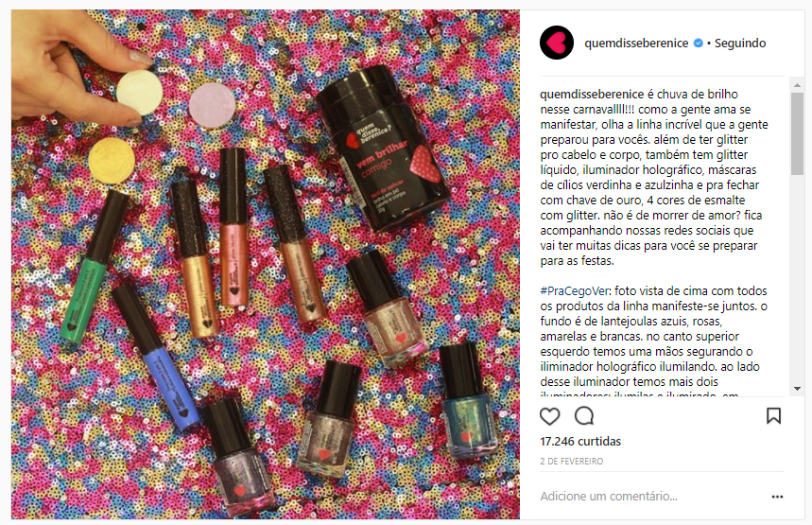Open the three-dots more options menu
The height and width of the screenshot is (525, 812).
[x=777, y=497]
